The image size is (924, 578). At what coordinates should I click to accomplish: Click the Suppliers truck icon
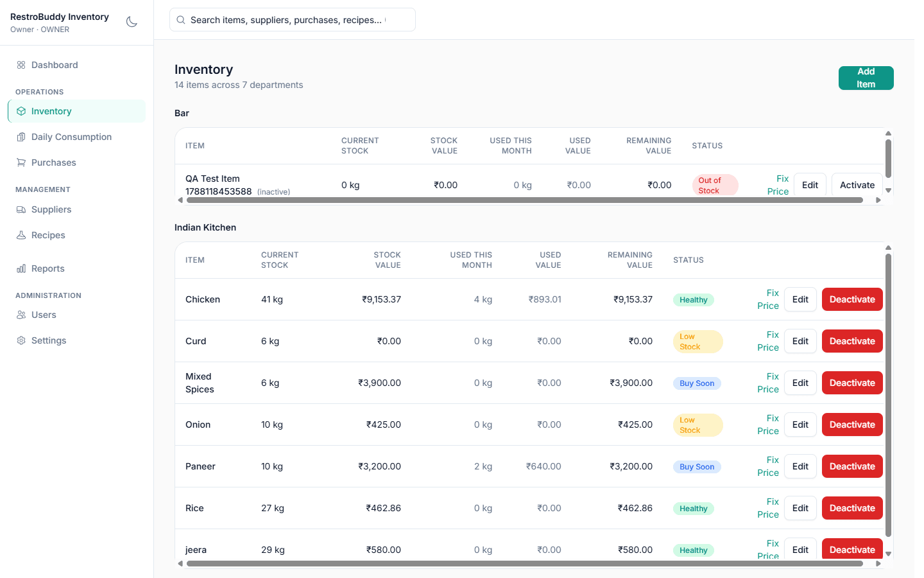click(x=21, y=209)
